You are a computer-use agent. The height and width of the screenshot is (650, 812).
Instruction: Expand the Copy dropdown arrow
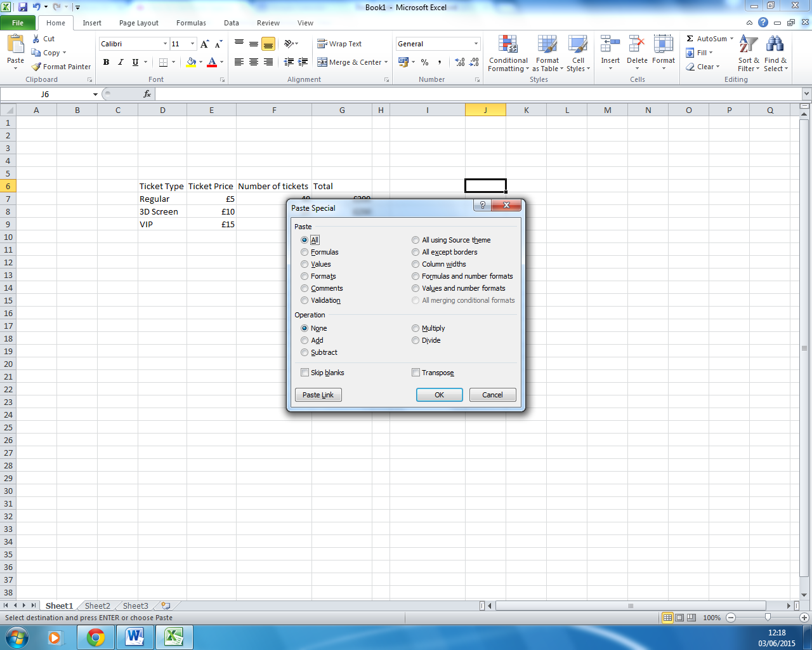64,53
